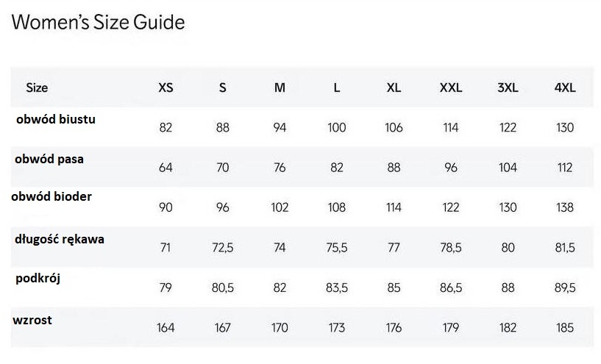Click the hip value 108 for L
The image size is (601, 364).
click(x=337, y=207)
